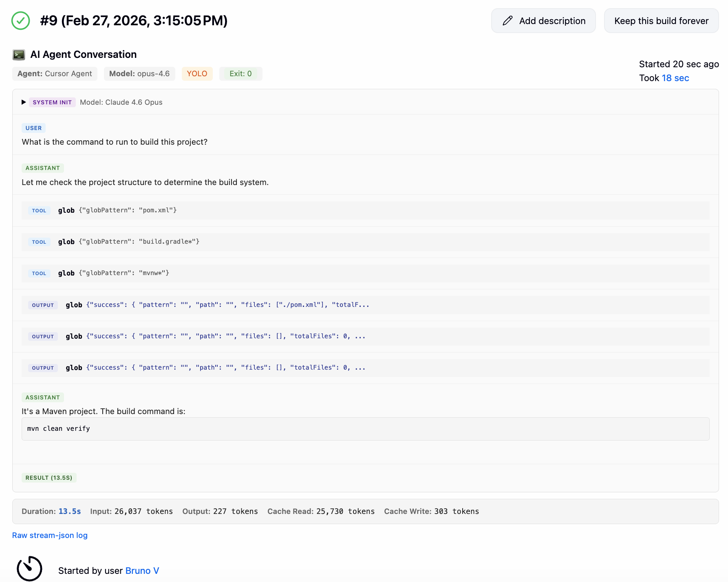Click the Agent: Cursor Agent badge
Screen dimensions: 728x582
click(x=54, y=74)
